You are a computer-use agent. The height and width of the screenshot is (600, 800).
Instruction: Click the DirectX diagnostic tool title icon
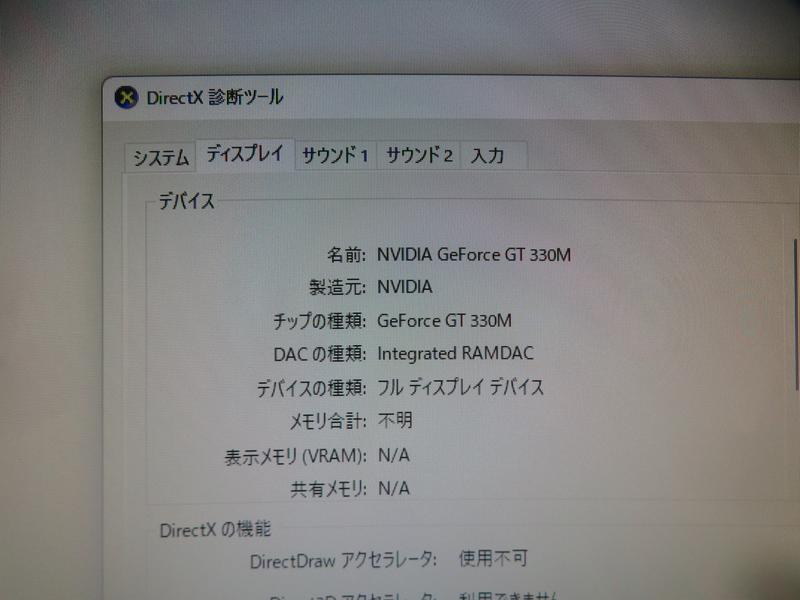coord(126,97)
